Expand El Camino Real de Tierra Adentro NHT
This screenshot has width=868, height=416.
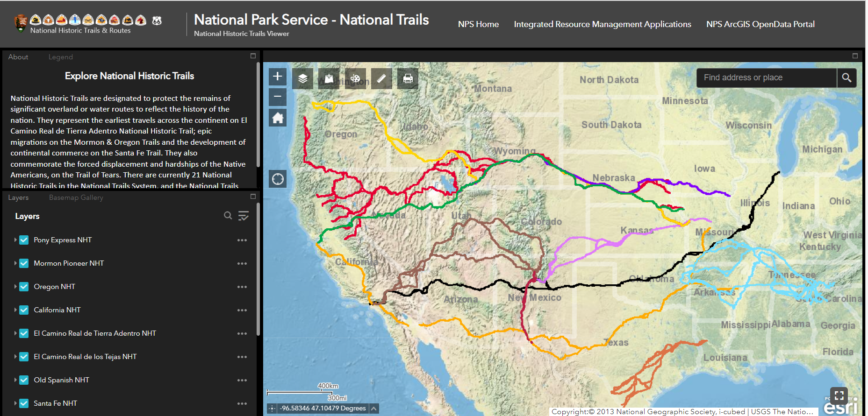click(15, 333)
